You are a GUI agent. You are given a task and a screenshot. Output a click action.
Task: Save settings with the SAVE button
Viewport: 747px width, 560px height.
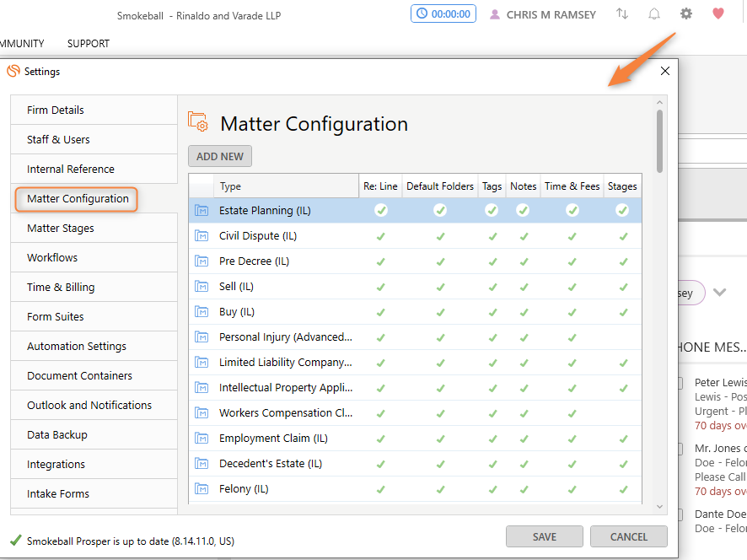tap(545, 536)
